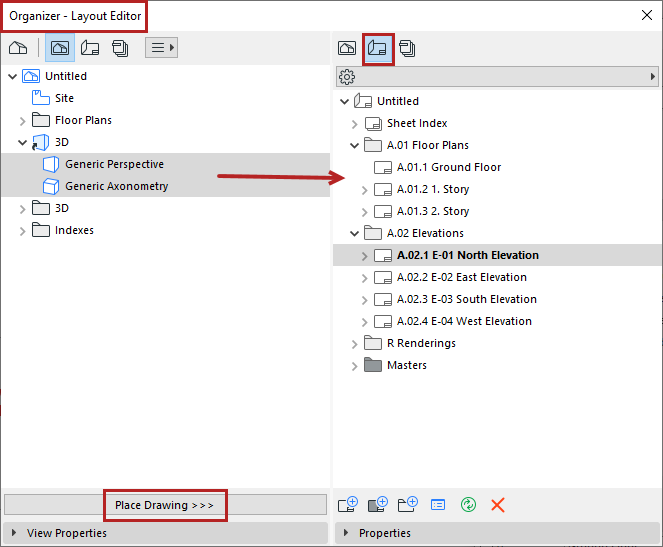This screenshot has width=663, height=547.
Task: Switch right panel to Publisher Sets
Action: click(x=407, y=48)
